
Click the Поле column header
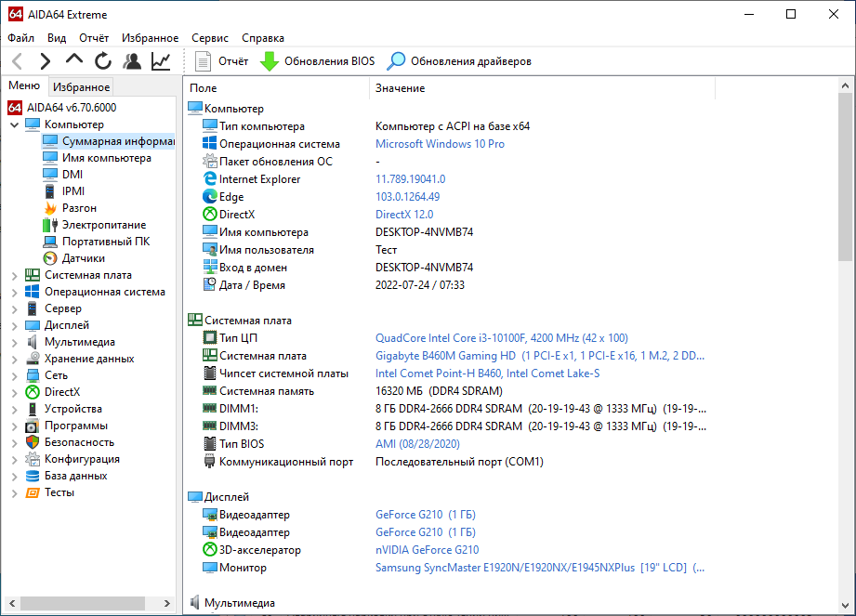(277, 88)
